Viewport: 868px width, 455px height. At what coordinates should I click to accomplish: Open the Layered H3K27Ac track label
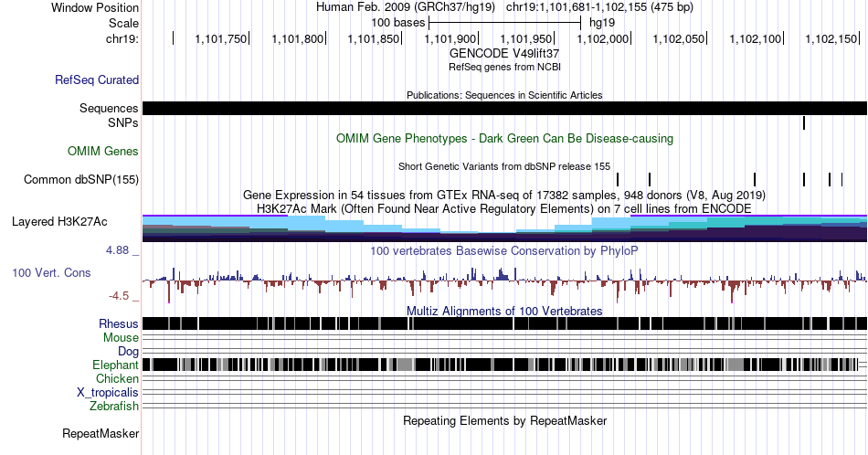(x=59, y=221)
